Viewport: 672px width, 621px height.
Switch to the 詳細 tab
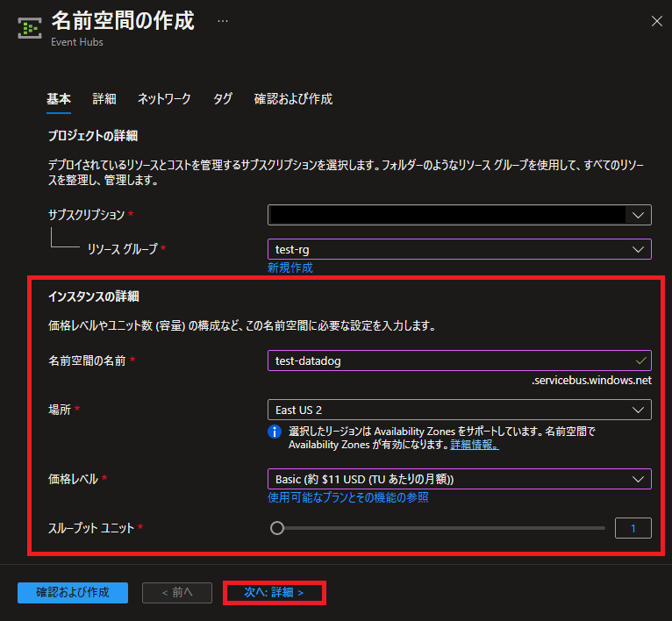click(104, 99)
